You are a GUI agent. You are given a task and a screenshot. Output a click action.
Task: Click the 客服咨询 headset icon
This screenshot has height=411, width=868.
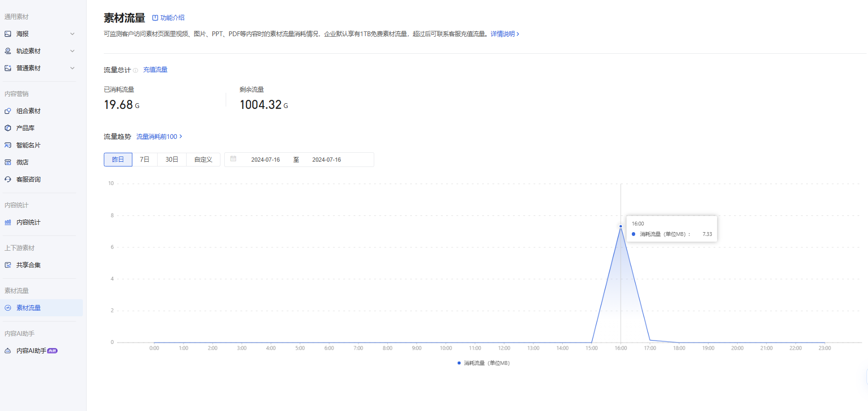(x=8, y=179)
